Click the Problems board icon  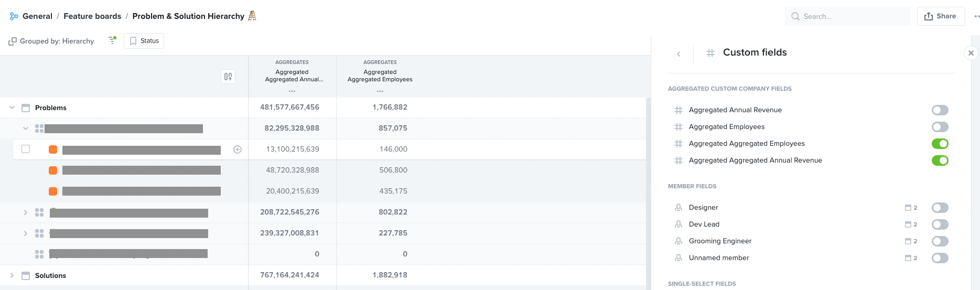[26, 108]
